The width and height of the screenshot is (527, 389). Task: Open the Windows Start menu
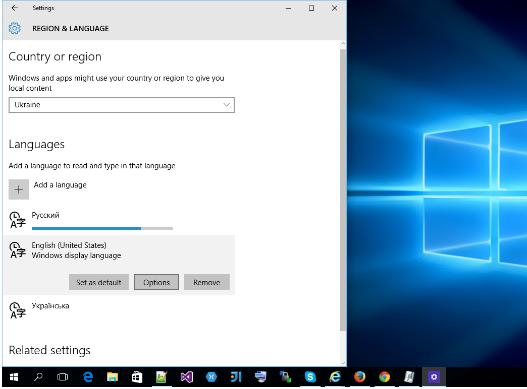click(x=14, y=377)
